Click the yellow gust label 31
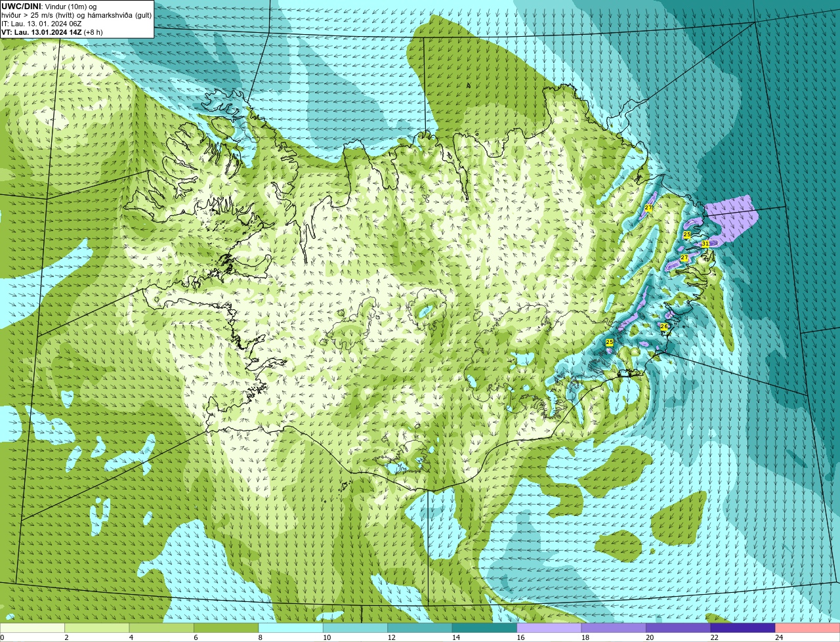Viewport: 840px width, 642px height. click(x=705, y=244)
